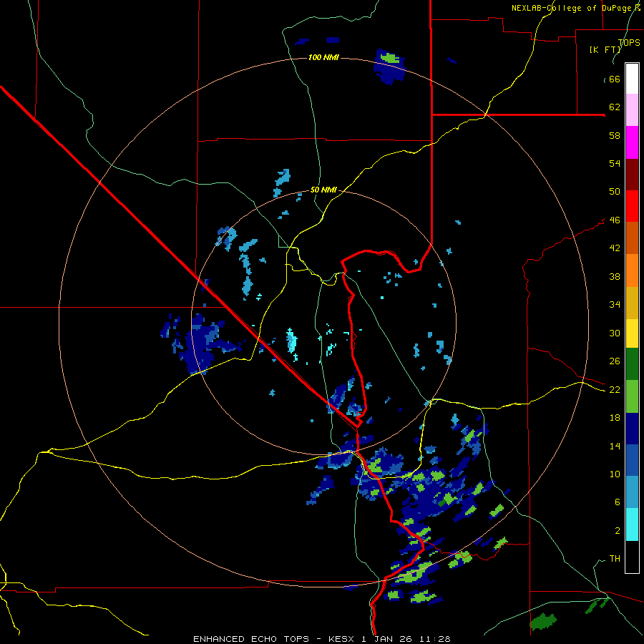Click the black TH threshold swatch
This screenshot has height=644, width=644.
click(x=632, y=557)
